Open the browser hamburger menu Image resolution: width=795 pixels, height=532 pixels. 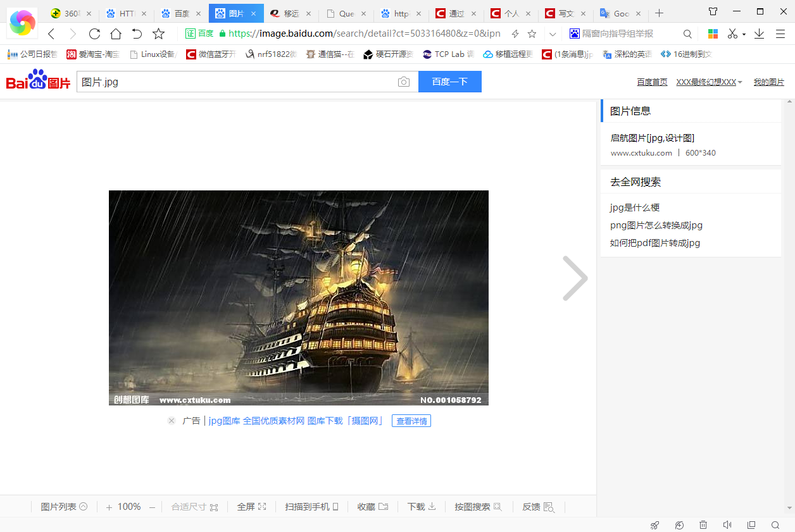click(780, 34)
